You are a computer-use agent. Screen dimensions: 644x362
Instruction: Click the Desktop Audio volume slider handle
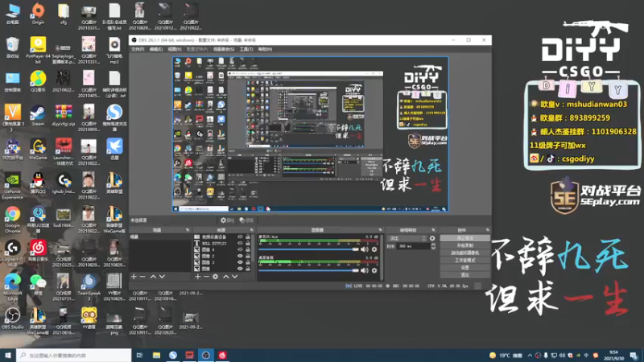(355, 270)
